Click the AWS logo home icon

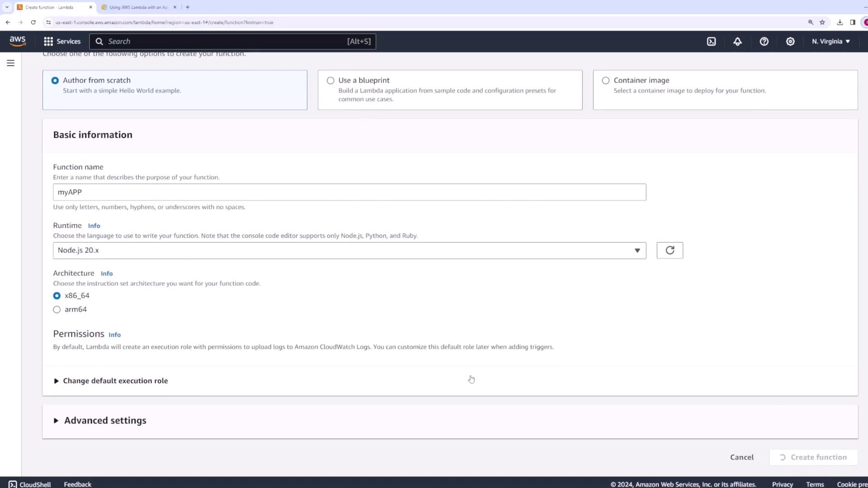pyautogui.click(x=18, y=41)
